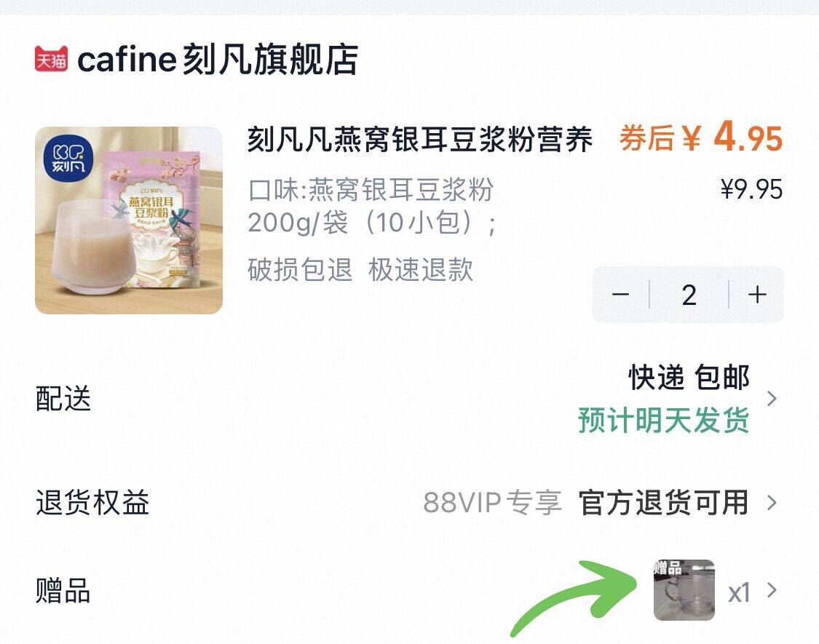
Task: Click the 快递 包邮 shipping option
Action: (689, 377)
